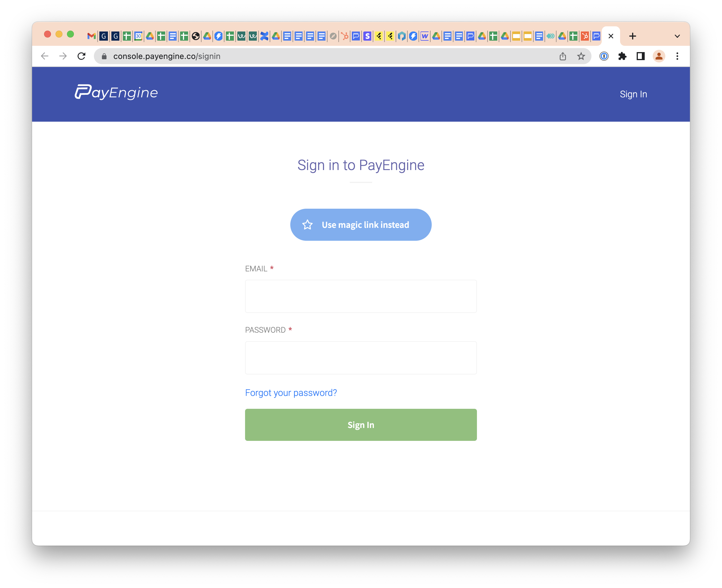
Task: Switch to the Gmail tab
Action: coord(91,36)
